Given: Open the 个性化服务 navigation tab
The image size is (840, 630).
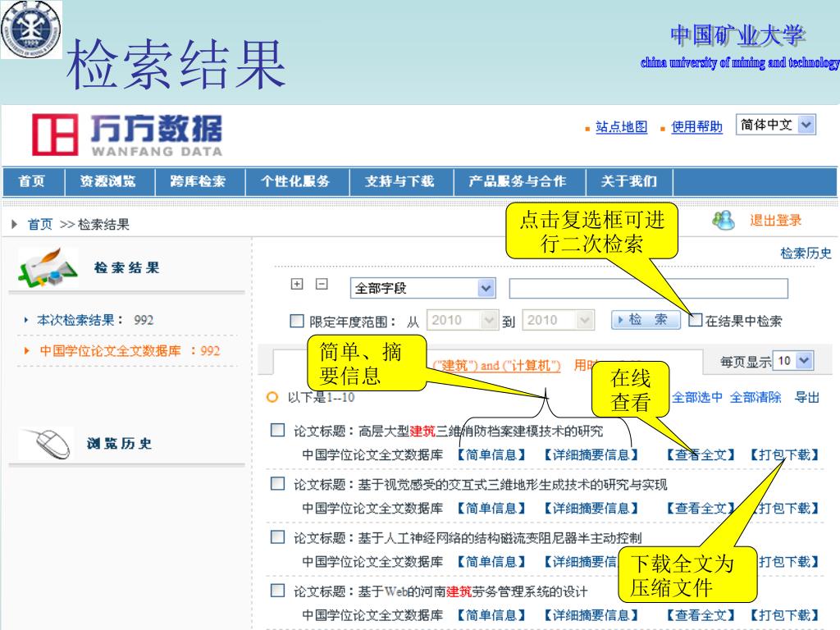Looking at the screenshot, I should (296, 181).
